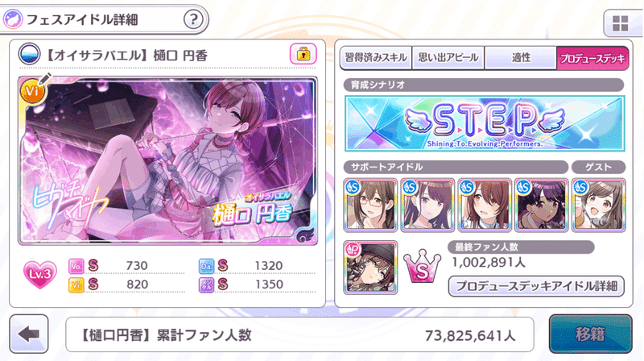The width and height of the screenshot is (644, 361).
Task: Switch to 思い出アピール tab
Action: [448, 57]
